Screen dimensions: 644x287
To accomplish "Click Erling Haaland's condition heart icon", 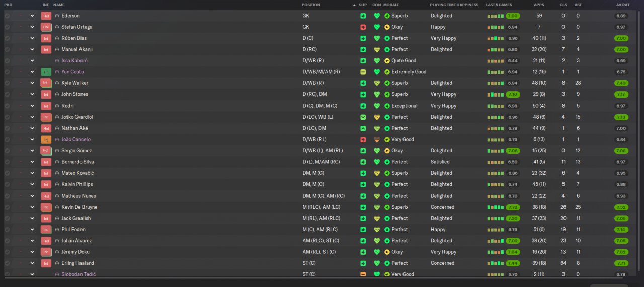I will click(377, 263).
